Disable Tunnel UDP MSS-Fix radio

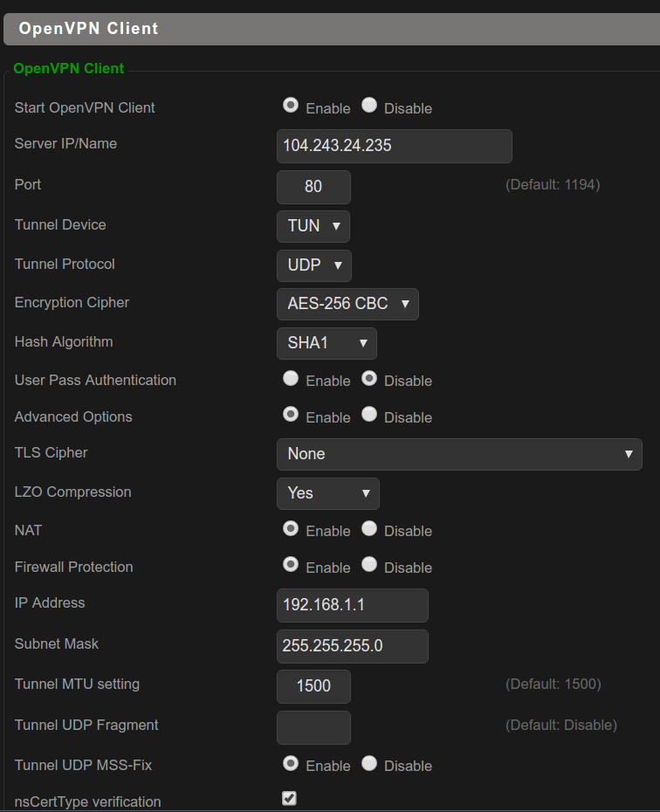(x=369, y=763)
